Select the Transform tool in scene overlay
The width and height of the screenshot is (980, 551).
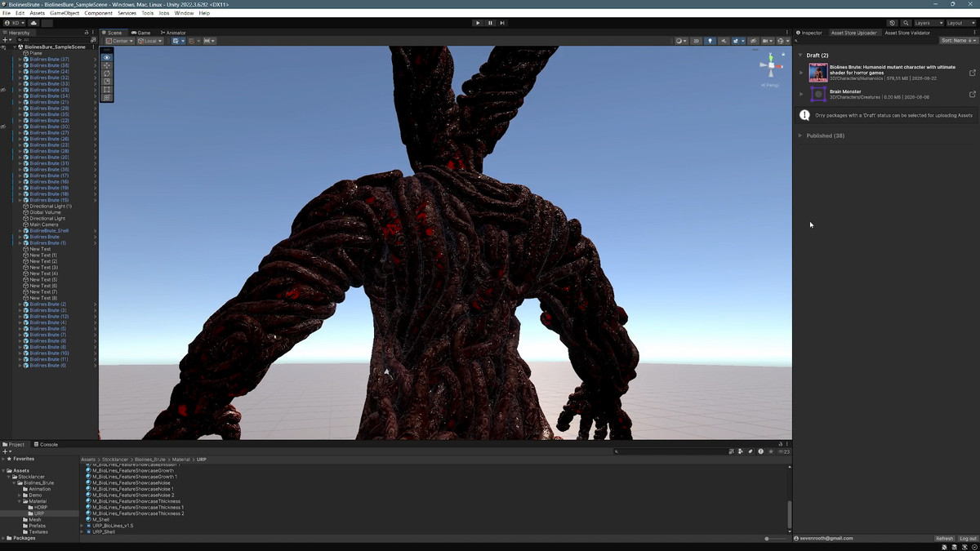point(107,98)
